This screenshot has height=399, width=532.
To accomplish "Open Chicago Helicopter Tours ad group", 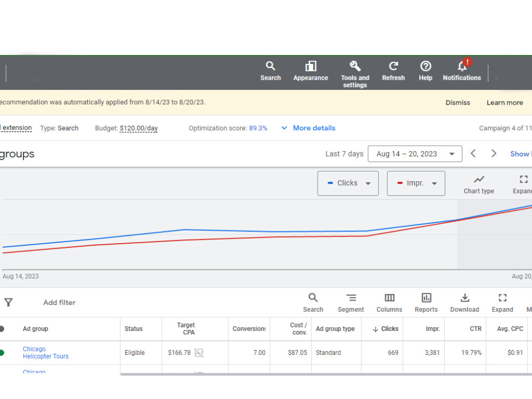I will pyautogui.click(x=45, y=353).
